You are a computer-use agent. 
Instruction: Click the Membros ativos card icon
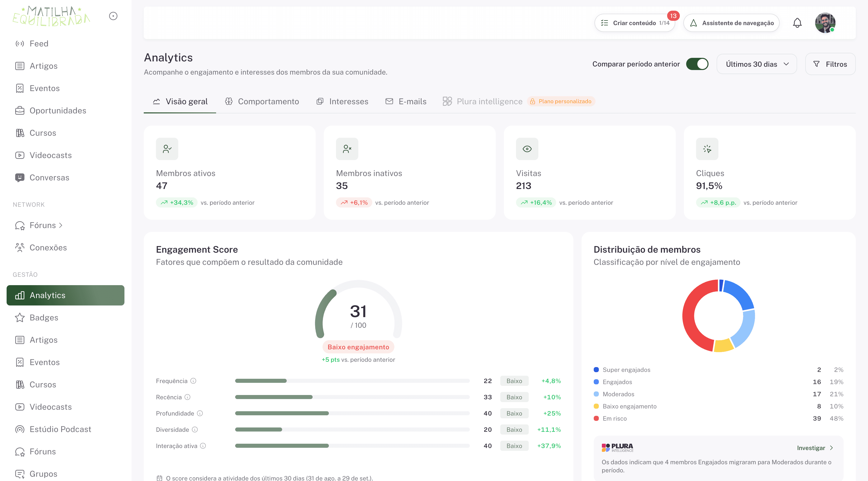(x=167, y=149)
